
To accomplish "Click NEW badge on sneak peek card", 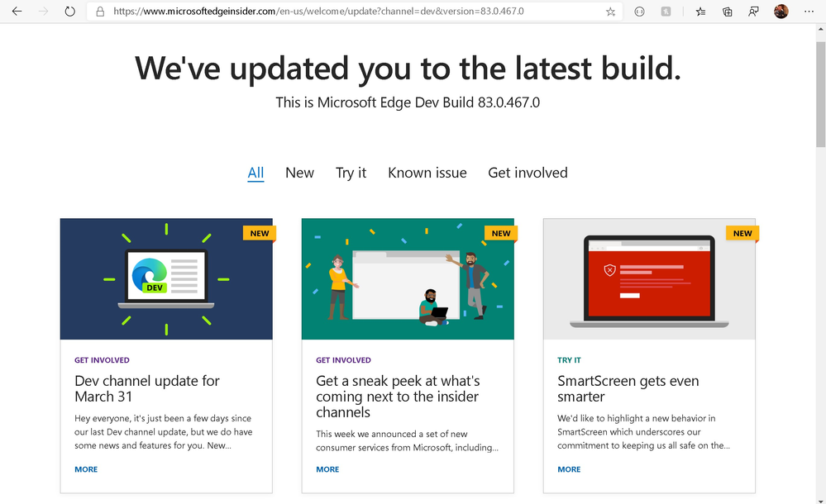I will pos(501,233).
